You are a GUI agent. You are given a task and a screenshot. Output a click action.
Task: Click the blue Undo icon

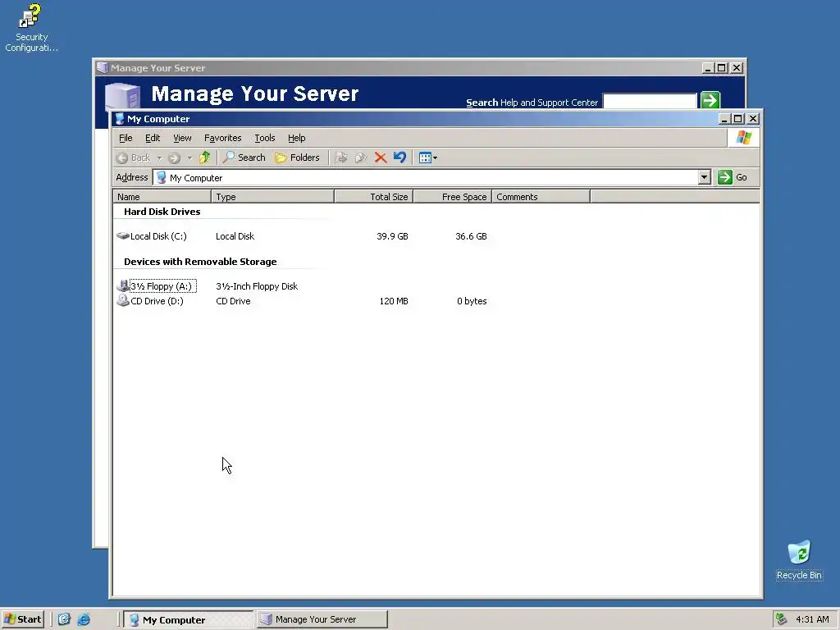pos(399,157)
